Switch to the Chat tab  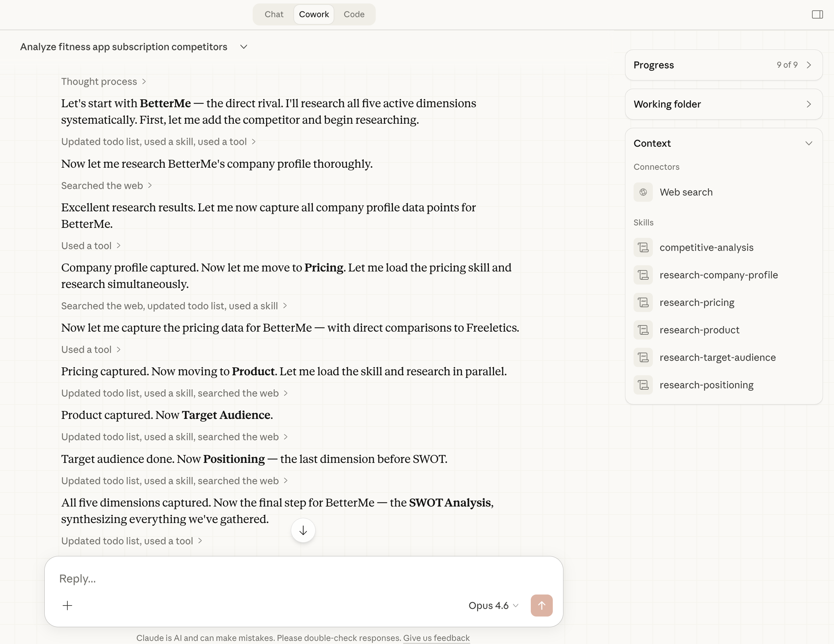click(x=274, y=14)
